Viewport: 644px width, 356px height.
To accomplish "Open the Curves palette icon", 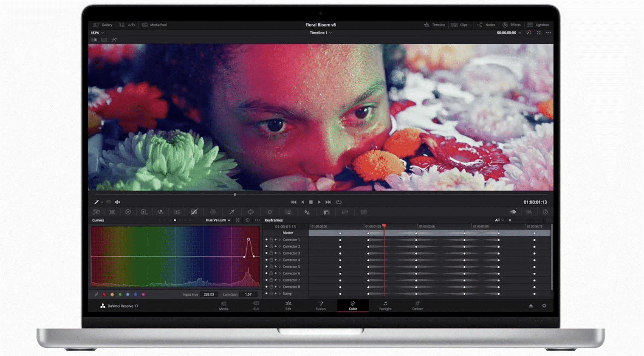I will tap(194, 212).
